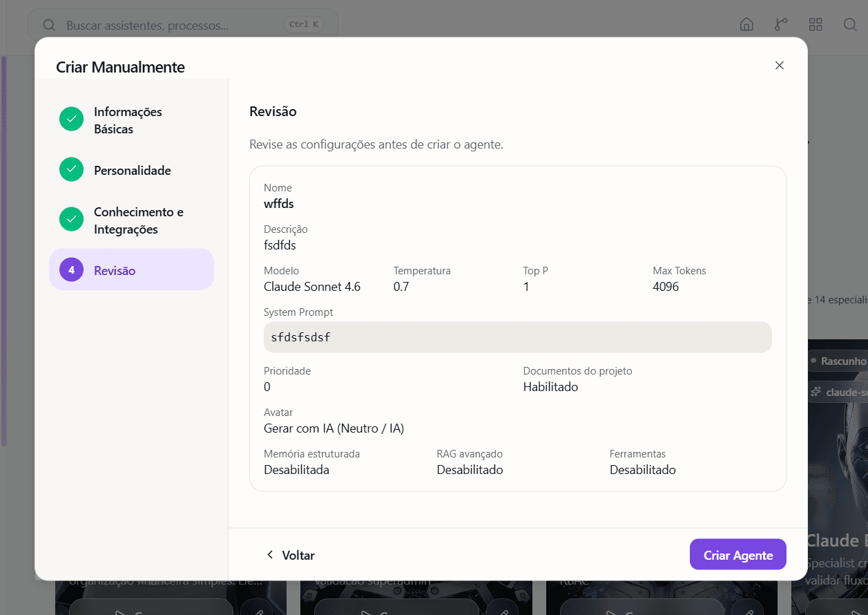This screenshot has height=615, width=868.
Task: Open Conhecimento e Integrações step
Action: pos(131,220)
